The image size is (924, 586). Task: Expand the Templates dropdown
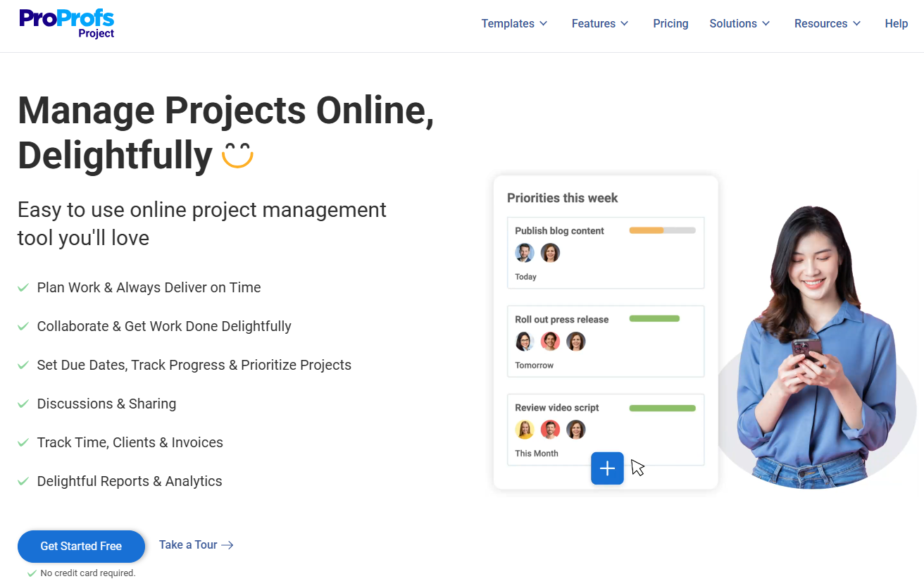(514, 23)
